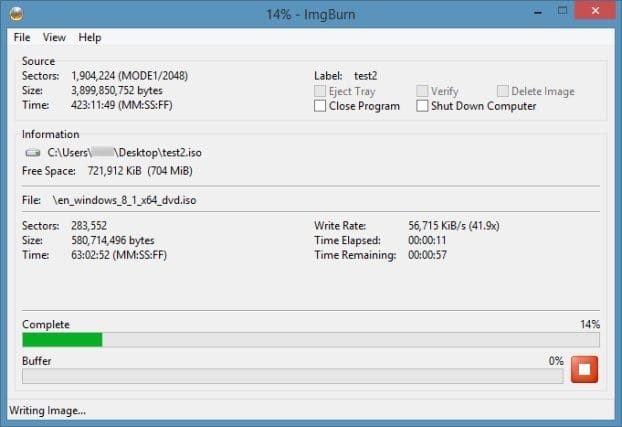
Task: Click the written time 63:02:52 (MM:SS:FF)
Action: 119,255
